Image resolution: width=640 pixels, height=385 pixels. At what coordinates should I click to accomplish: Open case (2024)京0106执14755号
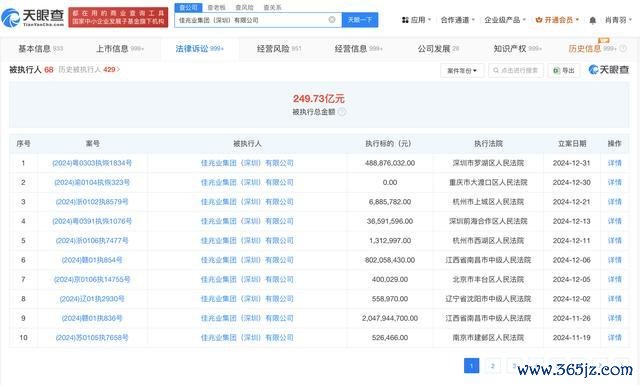click(92, 279)
